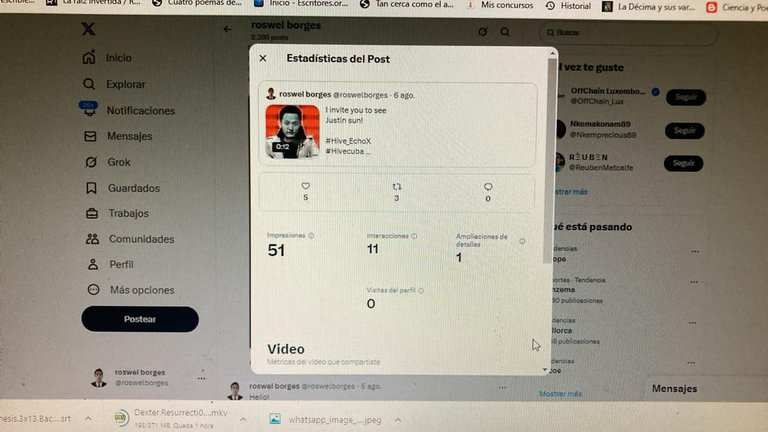Click the Postear button

tap(140, 319)
